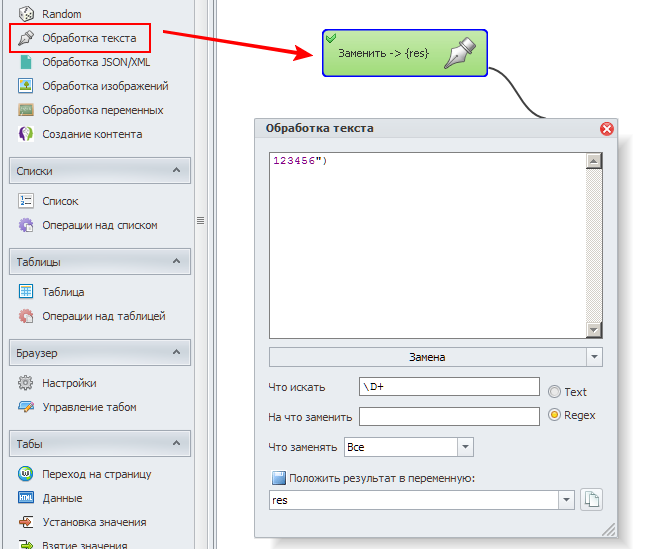Click the Управление табом icon
Screen dimensions: 656x549
tap(26, 407)
